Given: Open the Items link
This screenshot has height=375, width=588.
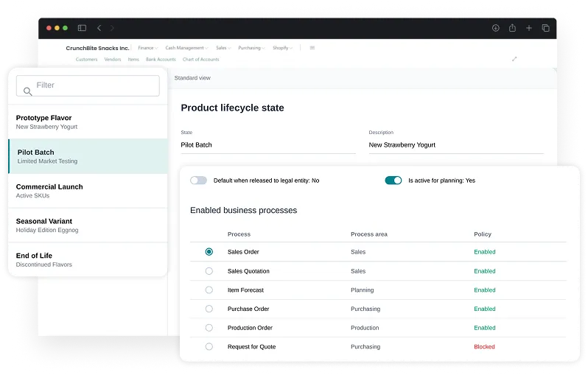Looking at the screenshot, I should point(133,59).
